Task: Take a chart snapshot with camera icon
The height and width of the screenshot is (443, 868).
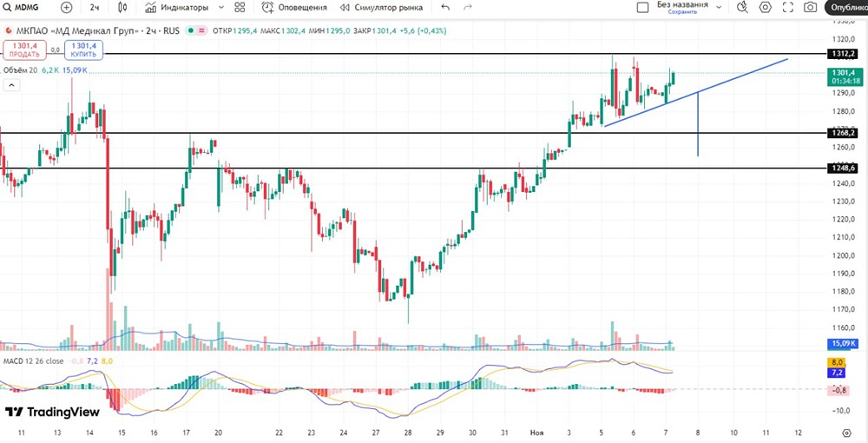Action: [811, 7]
